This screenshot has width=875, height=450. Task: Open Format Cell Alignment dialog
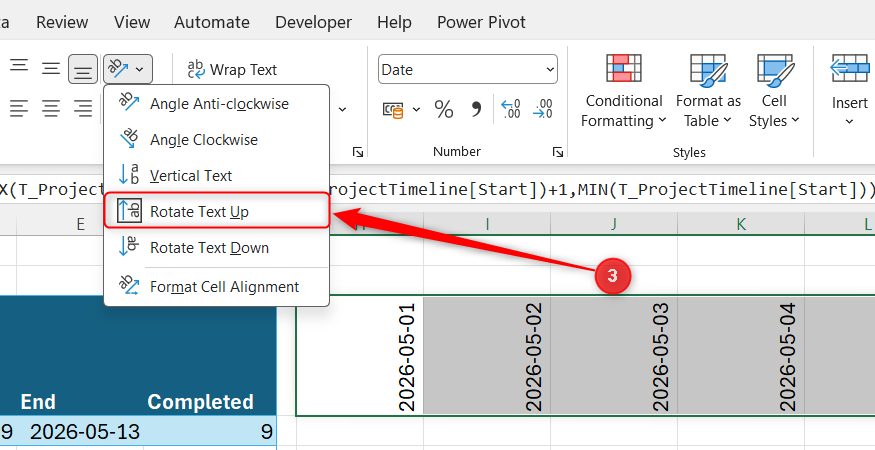[x=217, y=286]
